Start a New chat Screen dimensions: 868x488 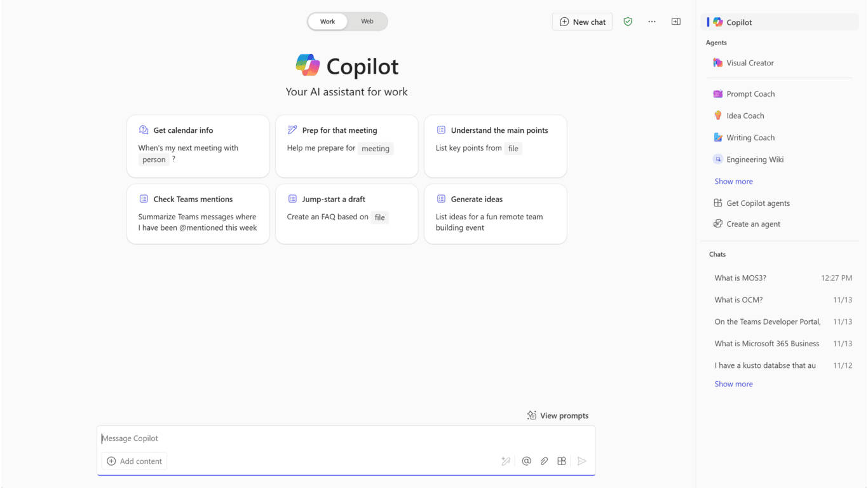[x=582, y=22]
